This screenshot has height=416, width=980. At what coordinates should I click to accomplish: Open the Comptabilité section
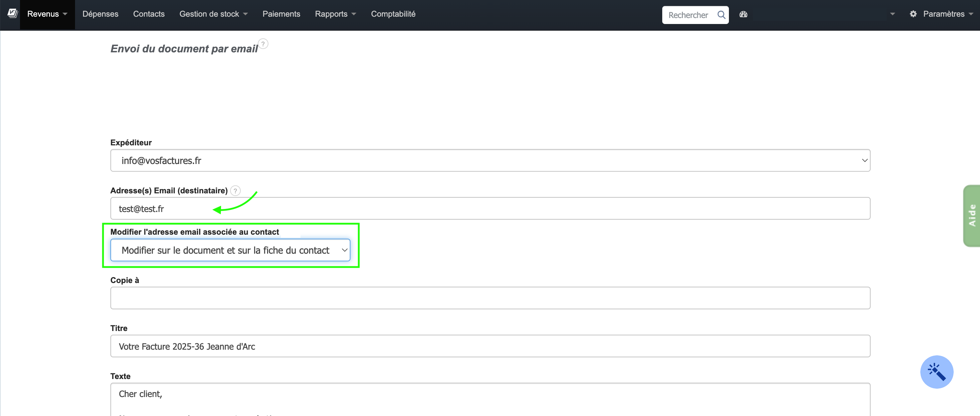(393, 14)
